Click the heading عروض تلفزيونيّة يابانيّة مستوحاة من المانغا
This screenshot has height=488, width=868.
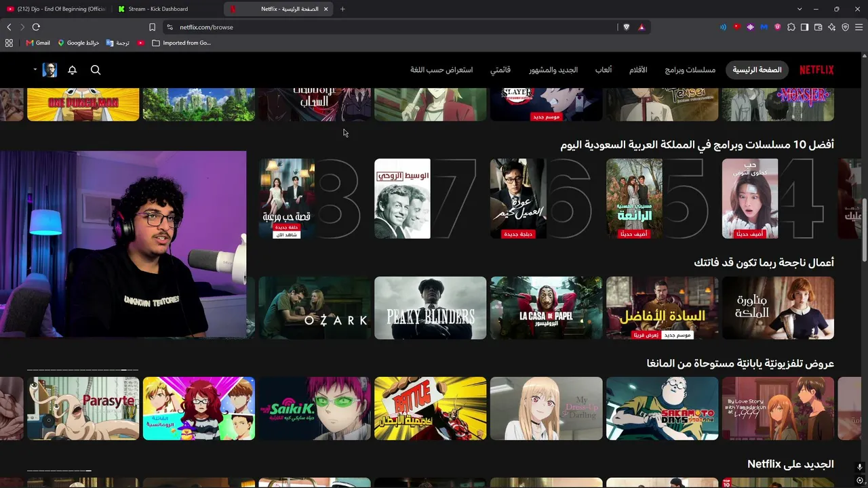click(x=741, y=363)
